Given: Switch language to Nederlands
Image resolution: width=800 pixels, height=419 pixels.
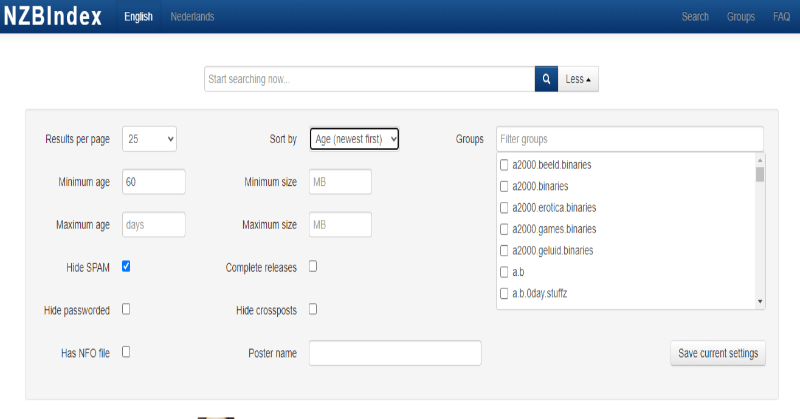Looking at the screenshot, I should click(x=192, y=17).
